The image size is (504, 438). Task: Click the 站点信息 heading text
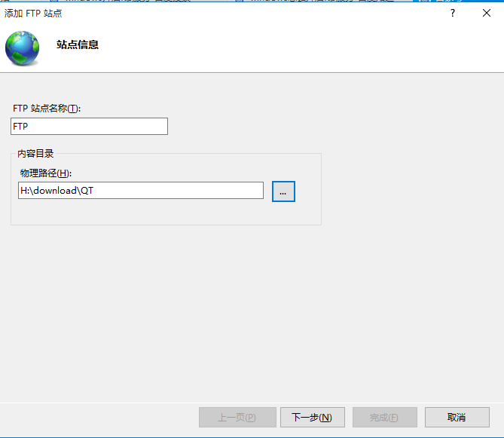click(x=78, y=44)
